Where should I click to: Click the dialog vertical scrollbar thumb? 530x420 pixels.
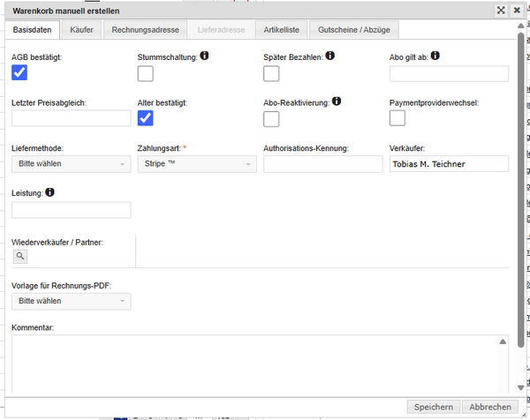(520, 190)
